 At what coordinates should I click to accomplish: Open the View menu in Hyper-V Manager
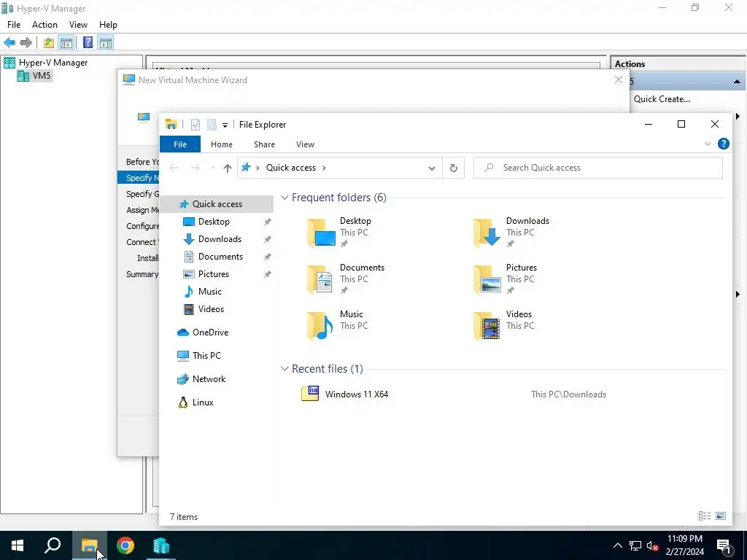pos(78,25)
